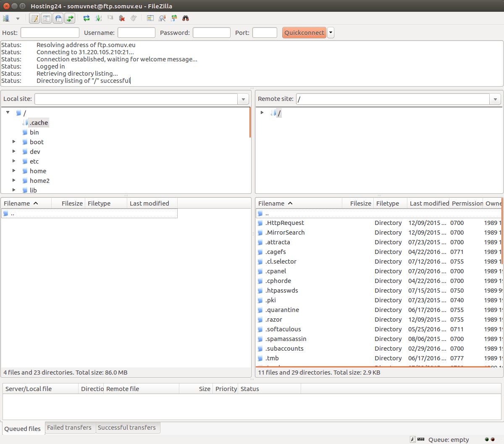Click the process queue toolbar icon
504x444 pixels.
point(98,18)
